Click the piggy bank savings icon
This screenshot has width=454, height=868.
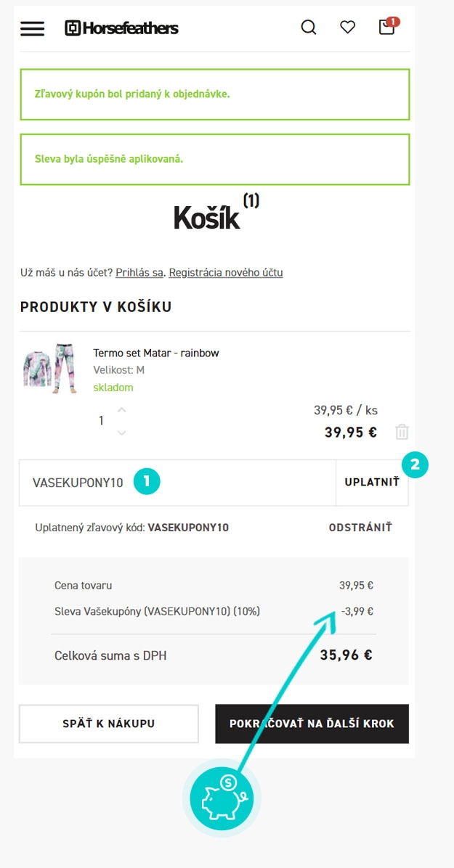(222, 799)
